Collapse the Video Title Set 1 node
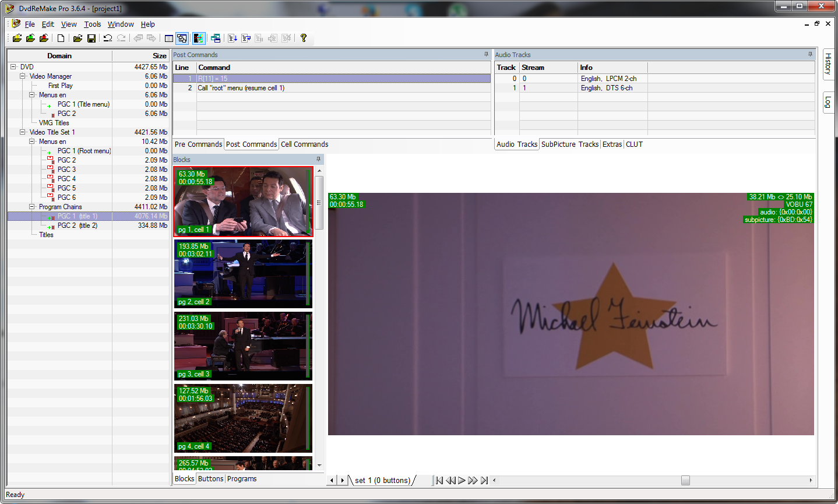Viewport: 838px width, 504px height. click(23, 132)
